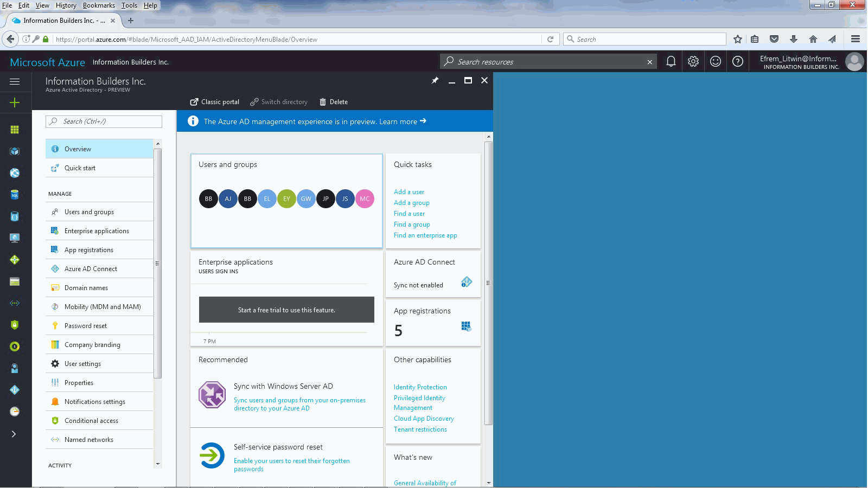The width and height of the screenshot is (868, 488).
Task: Open All resources grid icon in sidebar
Action: 15,130
